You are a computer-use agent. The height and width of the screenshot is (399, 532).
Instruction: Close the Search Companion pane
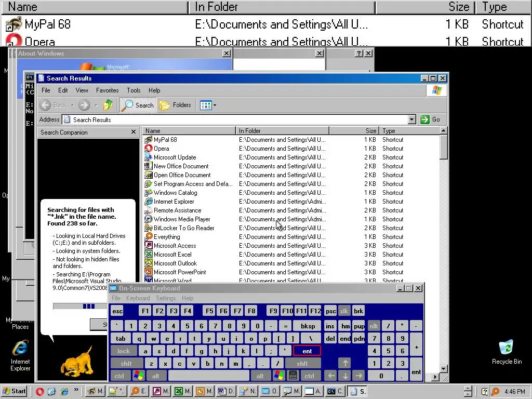(x=134, y=132)
